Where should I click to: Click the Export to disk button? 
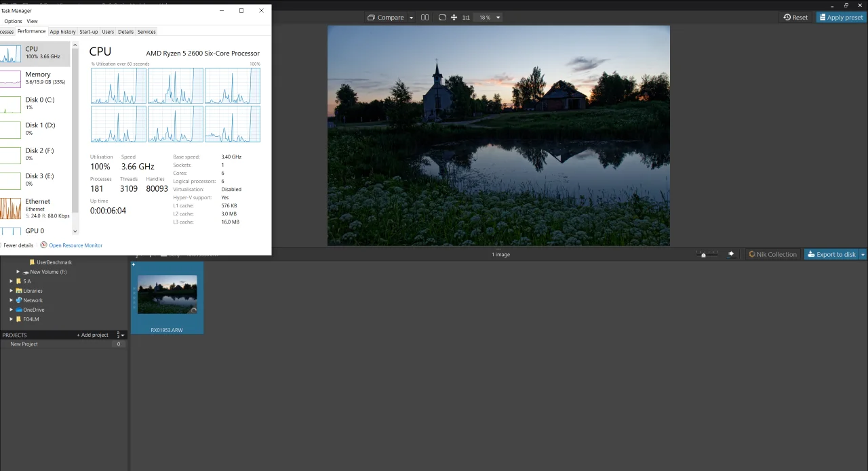[x=831, y=254]
